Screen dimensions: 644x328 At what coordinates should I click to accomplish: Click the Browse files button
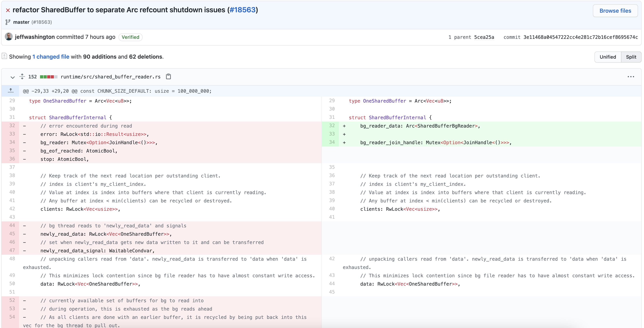coord(615,11)
